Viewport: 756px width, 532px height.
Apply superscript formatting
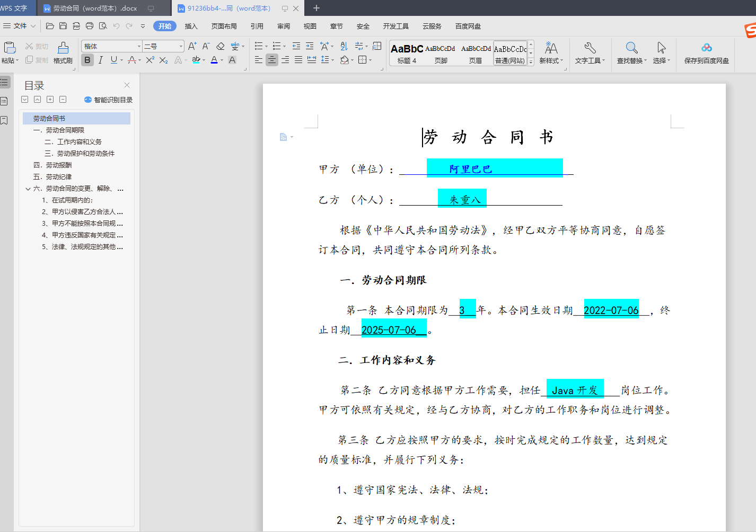[150, 60]
